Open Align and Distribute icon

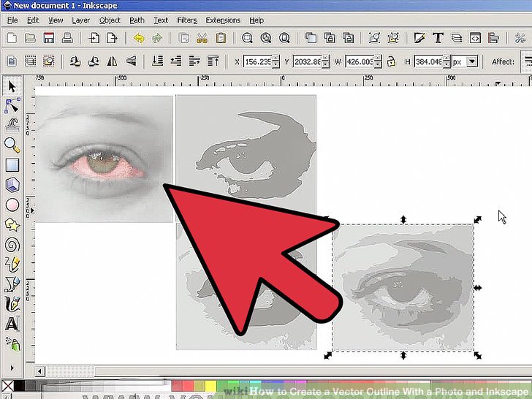pyautogui.click(x=494, y=38)
